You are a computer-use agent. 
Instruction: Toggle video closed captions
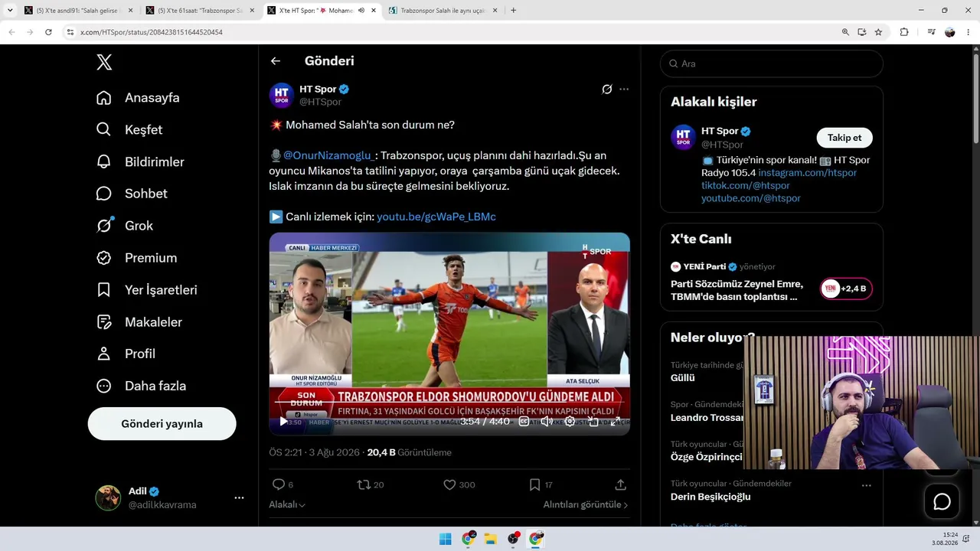click(x=524, y=422)
